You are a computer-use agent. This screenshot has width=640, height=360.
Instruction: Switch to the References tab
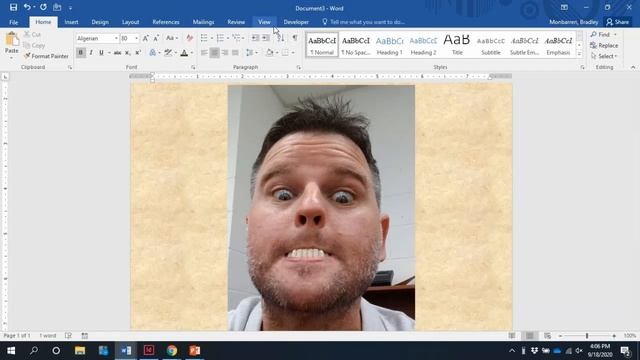[x=166, y=22]
